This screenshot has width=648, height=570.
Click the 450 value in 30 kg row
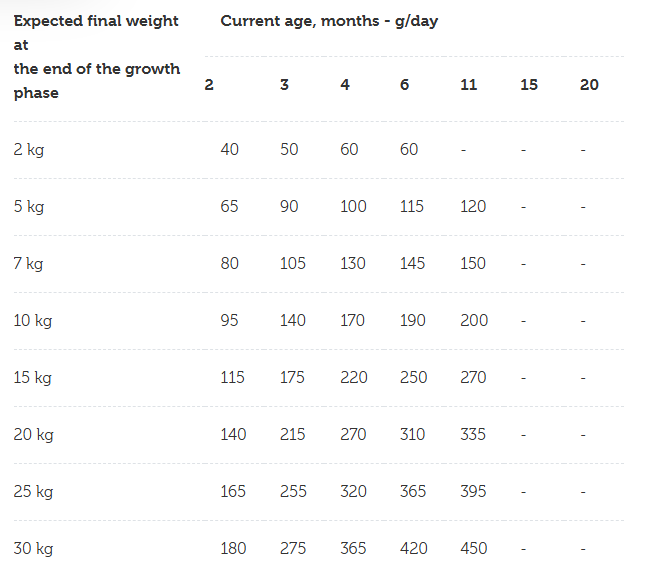pos(474,549)
